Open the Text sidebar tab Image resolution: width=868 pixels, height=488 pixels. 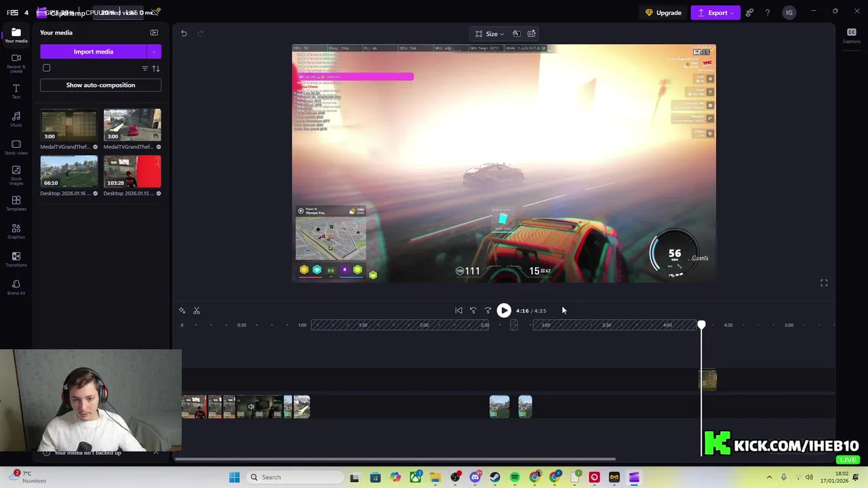point(16,91)
